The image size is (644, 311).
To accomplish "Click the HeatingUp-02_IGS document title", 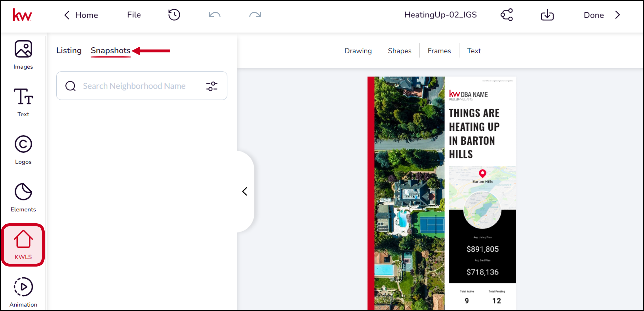I will coord(440,15).
